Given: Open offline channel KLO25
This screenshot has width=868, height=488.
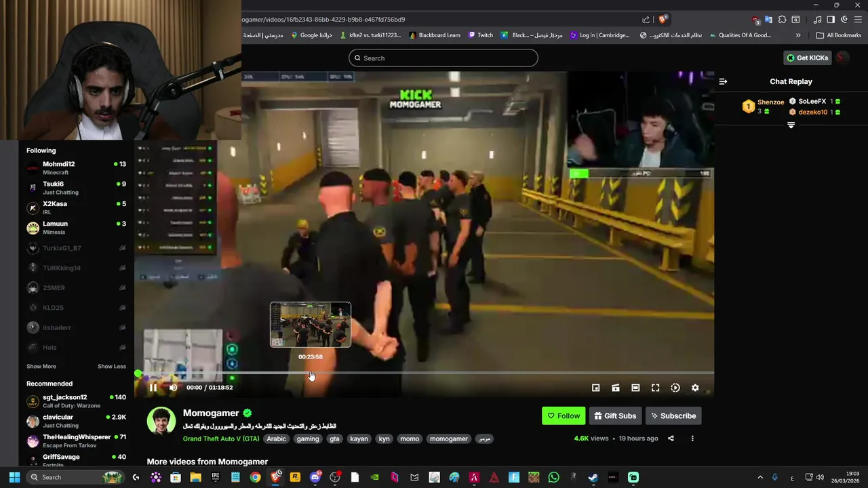Looking at the screenshot, I should pyautogui.click(x=76, y=308).
